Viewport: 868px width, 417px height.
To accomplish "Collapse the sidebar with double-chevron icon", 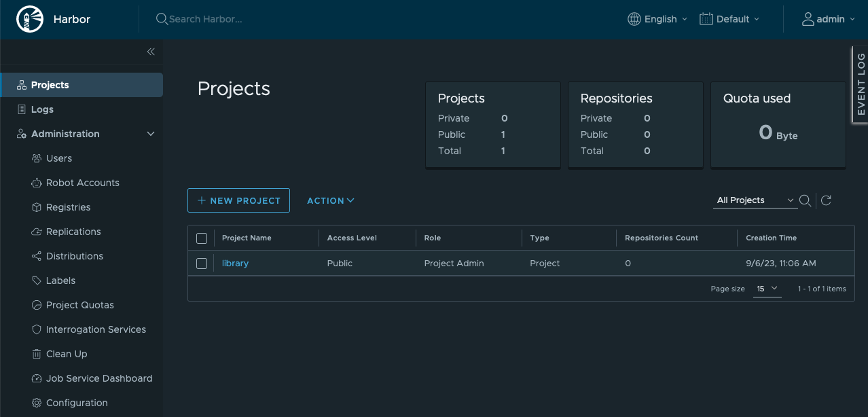I will 151,52.
